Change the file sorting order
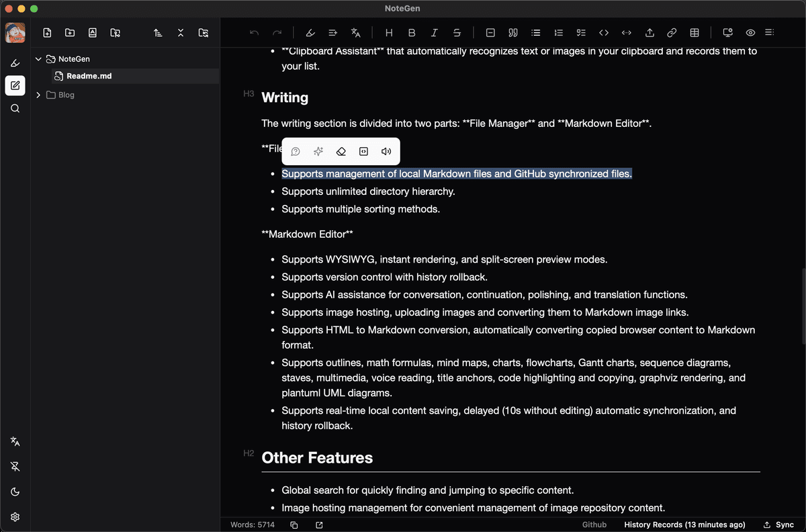The width and height of the screenshot is (806, 532). [158, 32]
